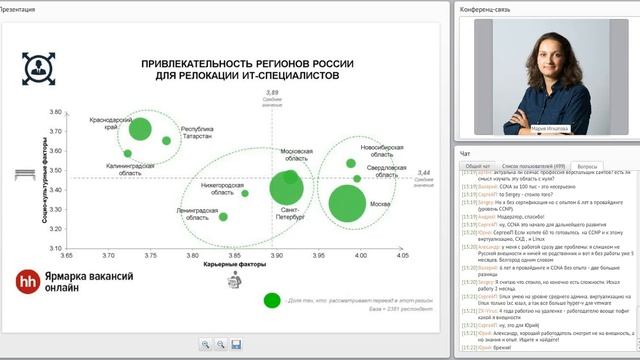This screenshot has height=360, width=640.
Task: Click the Чат panel header
Action: [465, 153]
